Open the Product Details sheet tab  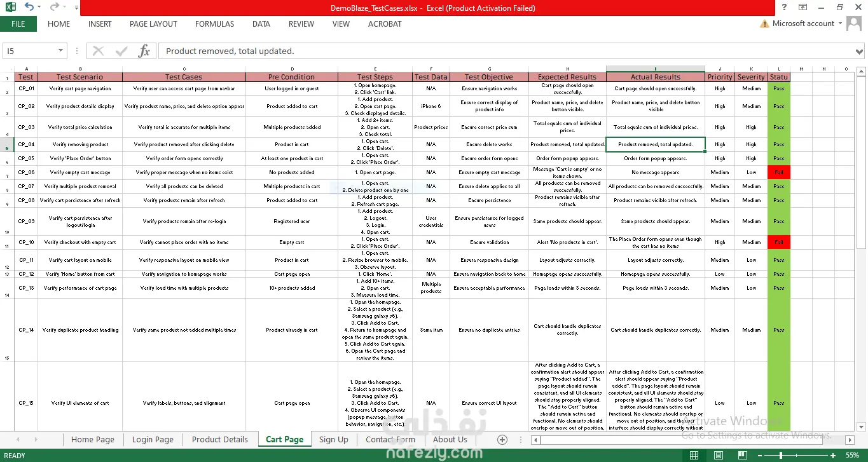pos(220,439)
